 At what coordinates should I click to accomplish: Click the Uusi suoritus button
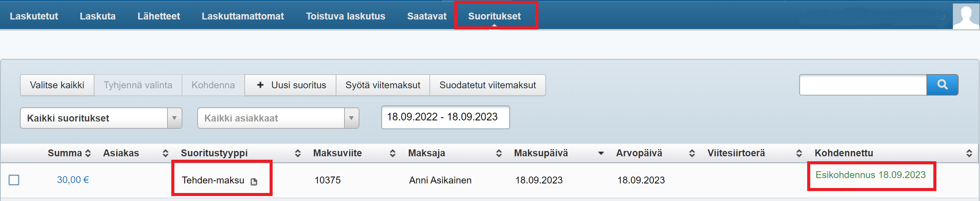[291, 85]
